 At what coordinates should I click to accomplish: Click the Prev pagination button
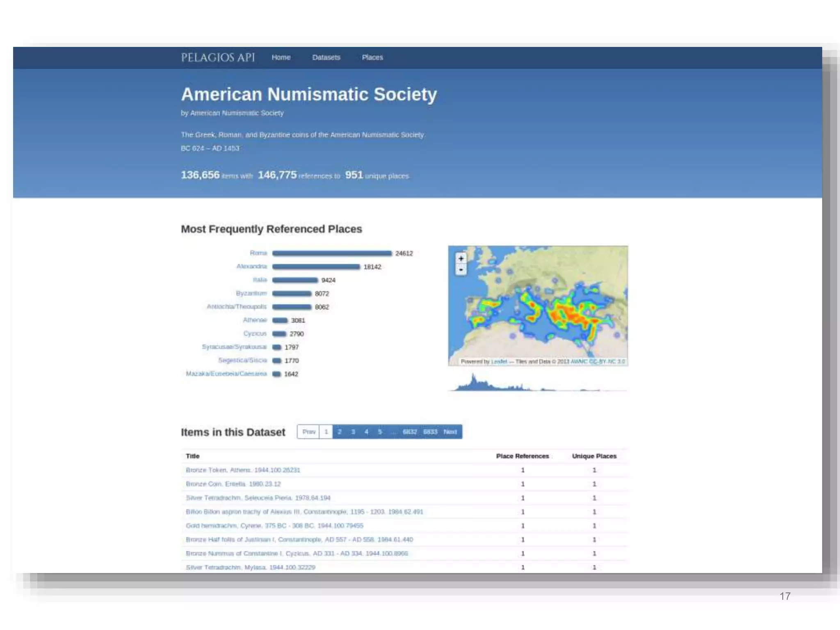tap(308, 431)
